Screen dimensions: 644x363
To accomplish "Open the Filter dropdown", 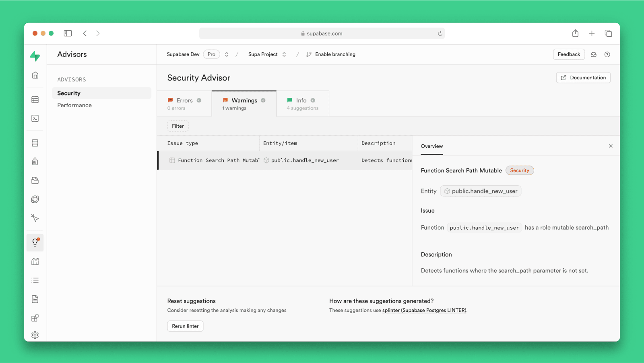I will point(178,126).
